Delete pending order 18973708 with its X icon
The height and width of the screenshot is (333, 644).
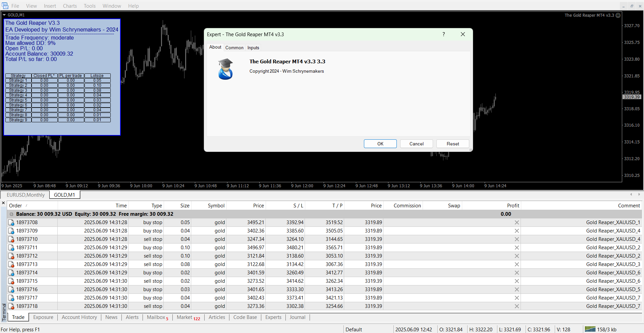tap(517, 222)
